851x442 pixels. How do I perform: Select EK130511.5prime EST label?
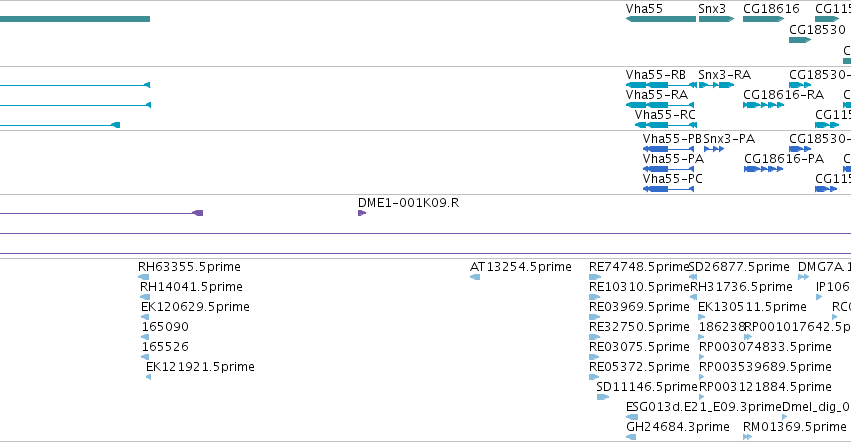coord(752,307)
